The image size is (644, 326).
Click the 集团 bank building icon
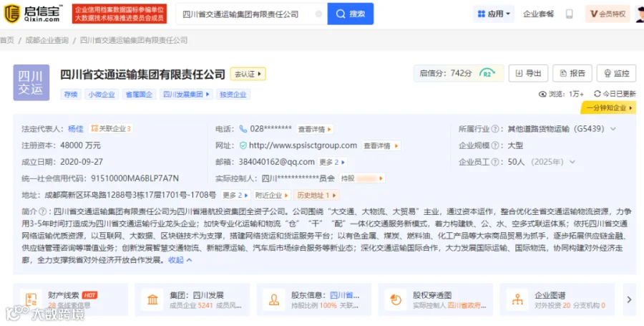(152, 300)
